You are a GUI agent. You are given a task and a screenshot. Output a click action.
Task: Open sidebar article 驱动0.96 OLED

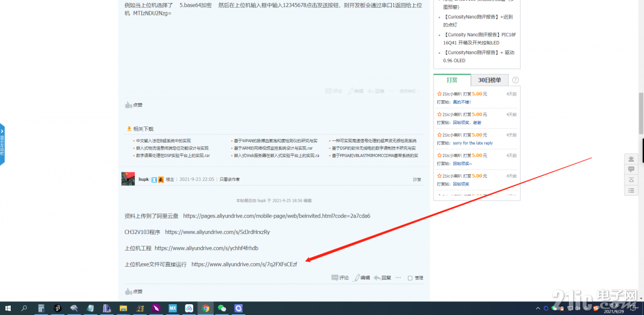[x=478, y=57]
